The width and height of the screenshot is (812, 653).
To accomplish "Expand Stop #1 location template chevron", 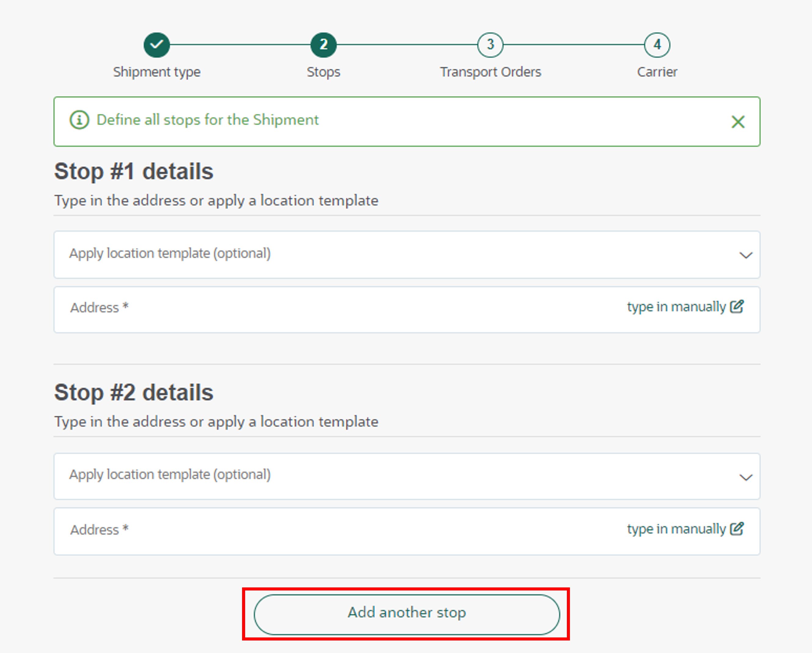I will pyautogui.click(x=746, y=256).
